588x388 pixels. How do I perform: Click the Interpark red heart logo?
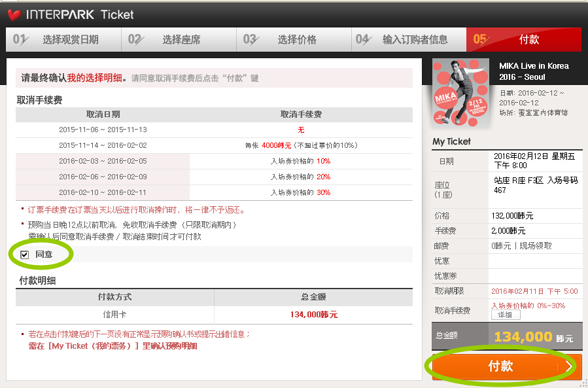click(14, 16)
